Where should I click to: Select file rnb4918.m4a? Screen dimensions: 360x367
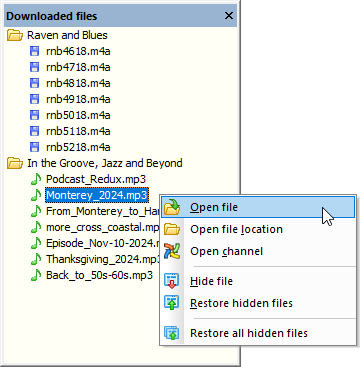pyautogui.click(x=78, y=99)
